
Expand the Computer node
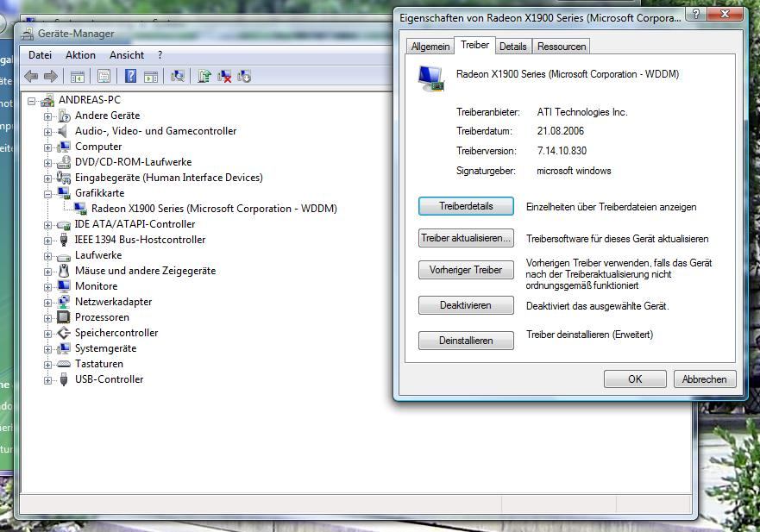click(47, 147)
